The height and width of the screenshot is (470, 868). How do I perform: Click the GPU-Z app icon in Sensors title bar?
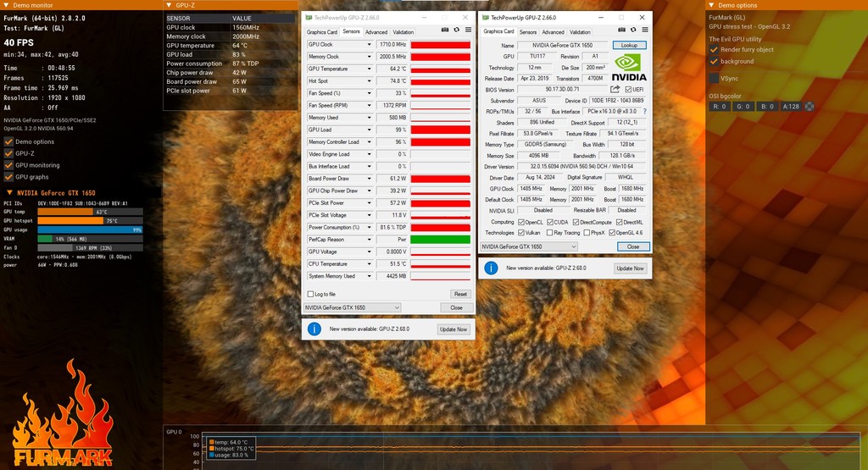tap(309, 18)
